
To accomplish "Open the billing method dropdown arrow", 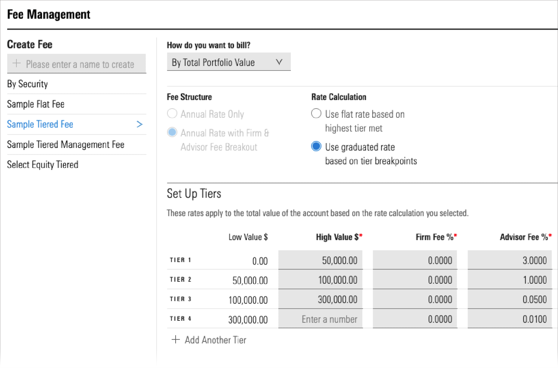I will (279, 62).
